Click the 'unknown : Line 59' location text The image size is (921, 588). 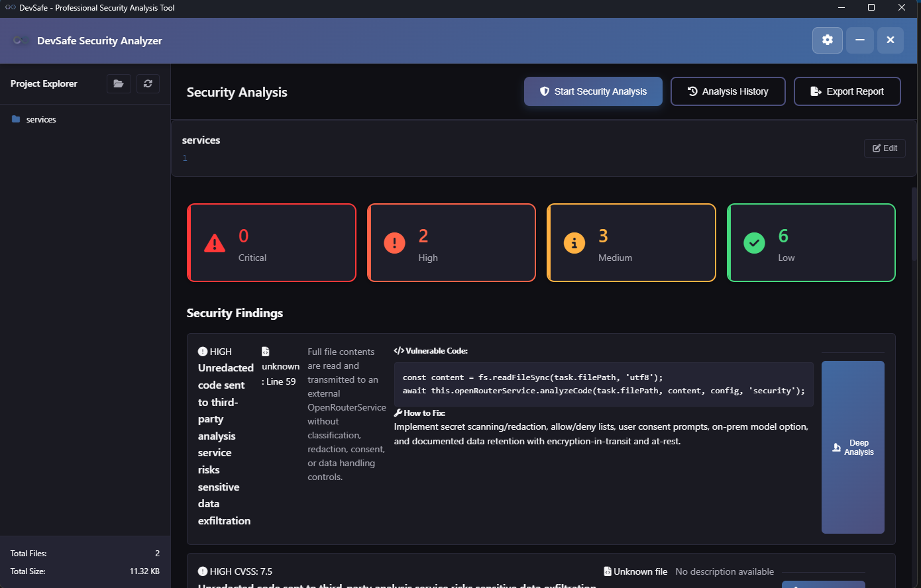pyautogui.click(x=280, y=373)
